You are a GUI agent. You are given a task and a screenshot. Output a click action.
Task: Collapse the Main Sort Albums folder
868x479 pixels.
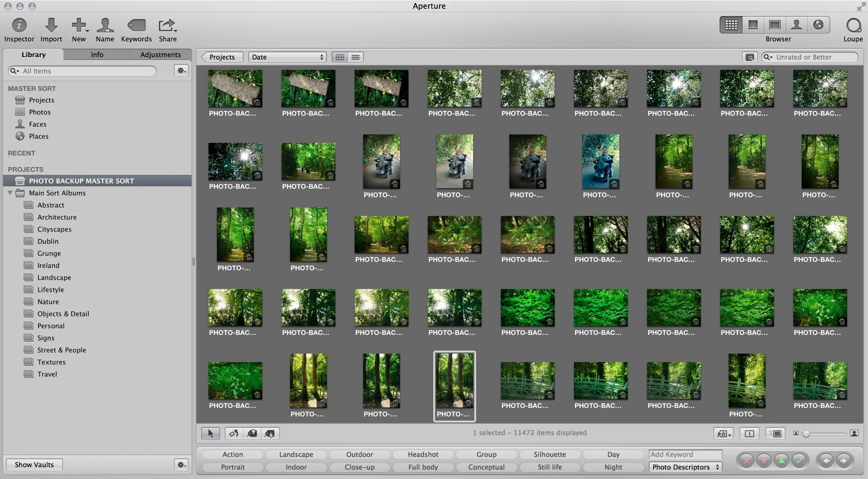10,193
